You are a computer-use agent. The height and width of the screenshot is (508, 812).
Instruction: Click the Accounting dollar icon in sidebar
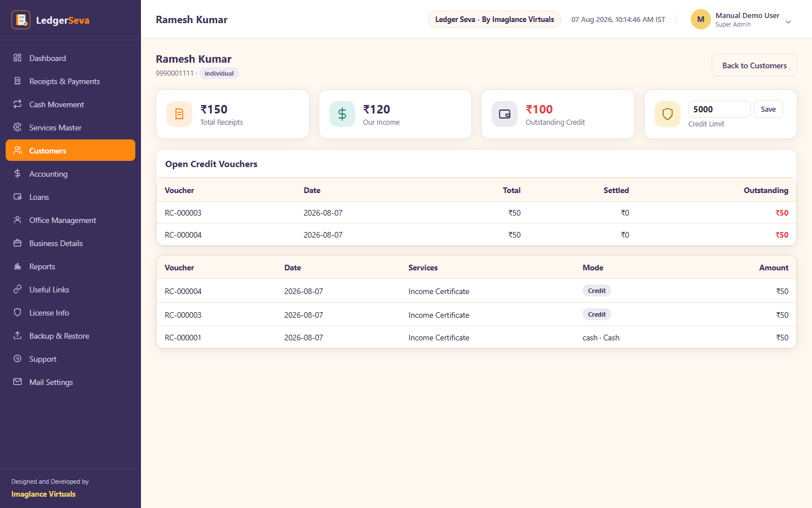(x=17, y=173)
